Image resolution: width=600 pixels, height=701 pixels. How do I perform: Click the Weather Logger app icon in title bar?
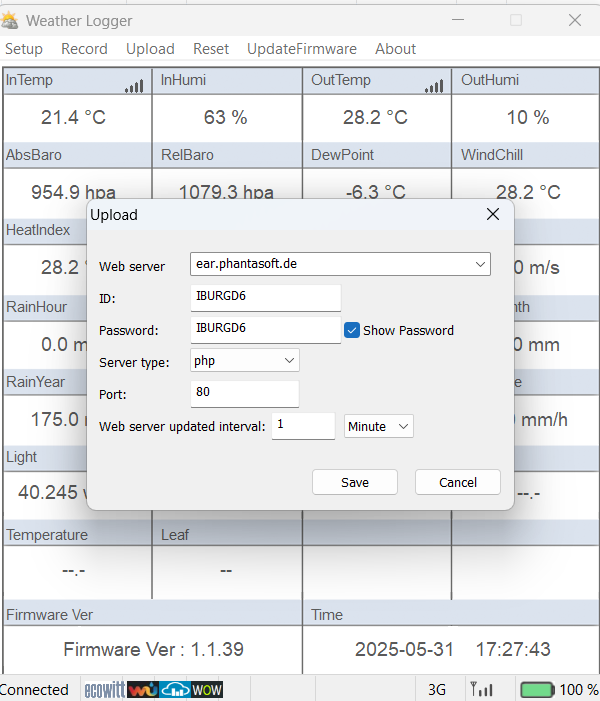9,20
